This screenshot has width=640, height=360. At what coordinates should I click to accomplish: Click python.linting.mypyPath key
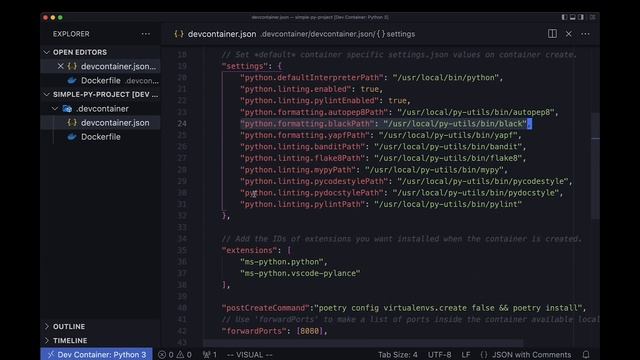click(x=298, y=169)
